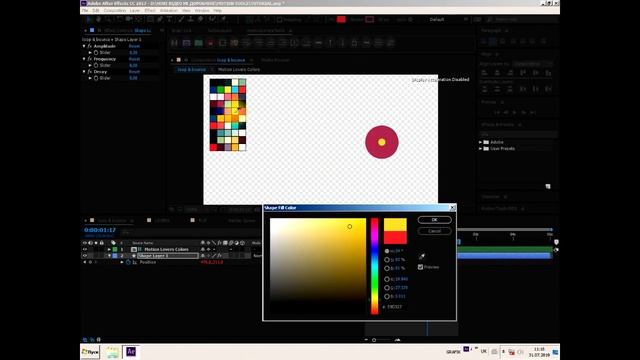The height and width of the screenshot is (360, 640).
Task: Click the Decay Slider stopwatch icon
Action: click(x=96, y=78)
